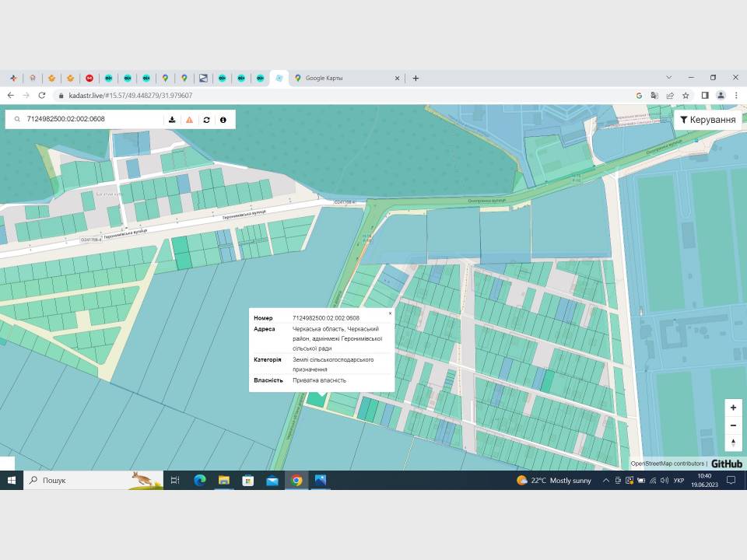Screen dimensions: 747x560
Task: Open the GitHub link on the map
Action: [x=727, y=464]
